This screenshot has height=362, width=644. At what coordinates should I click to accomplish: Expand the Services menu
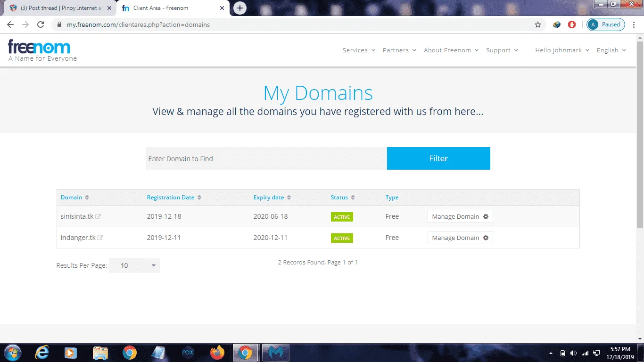click(359, 50)
